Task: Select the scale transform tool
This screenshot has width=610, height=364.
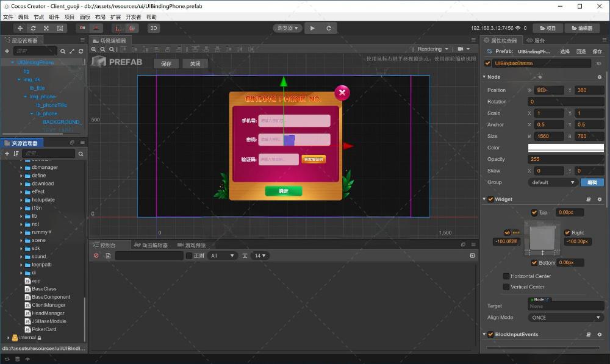Action: pyautogui.click(x=46, y=28)
